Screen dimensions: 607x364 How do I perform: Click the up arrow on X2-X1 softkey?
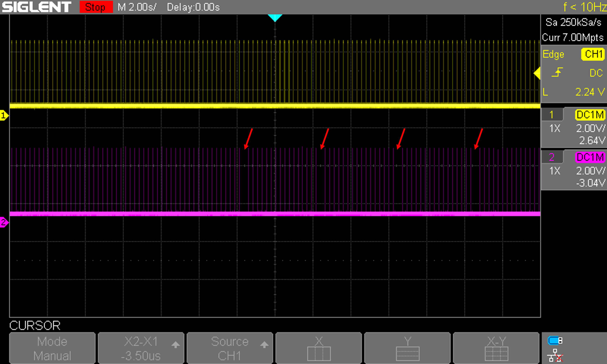(176, 345)
